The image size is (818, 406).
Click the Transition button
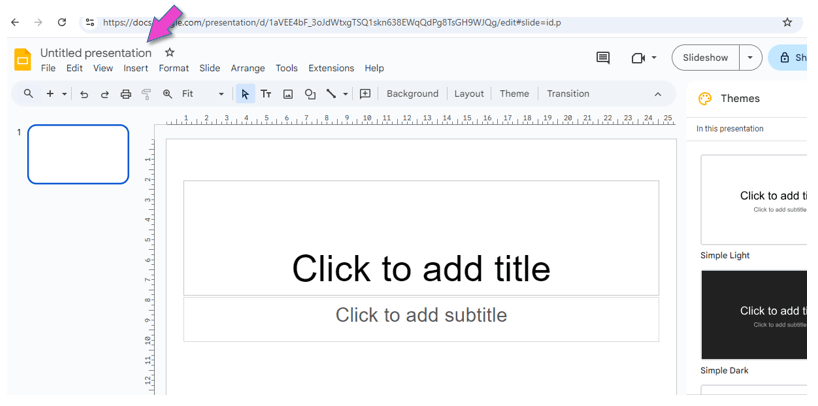coord(568,94)
